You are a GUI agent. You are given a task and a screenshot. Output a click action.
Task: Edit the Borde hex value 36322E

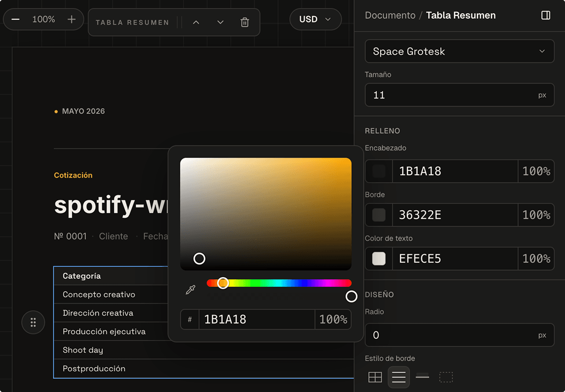pos(455,215)
